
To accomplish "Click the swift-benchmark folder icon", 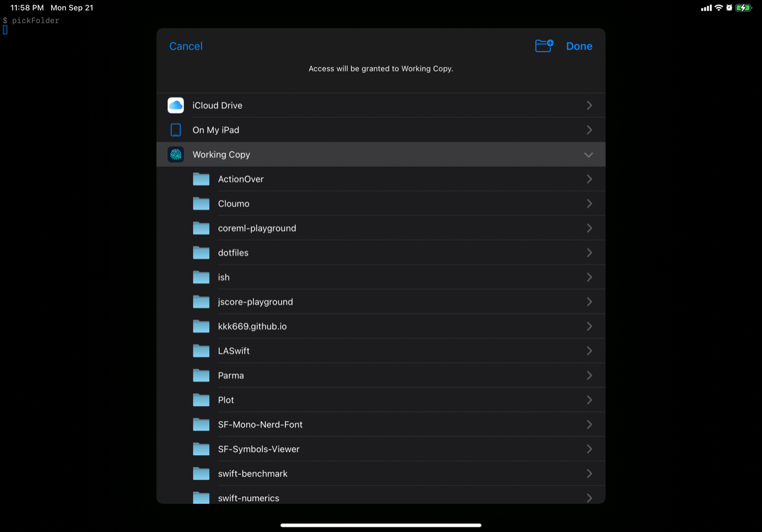I will 201,474.
